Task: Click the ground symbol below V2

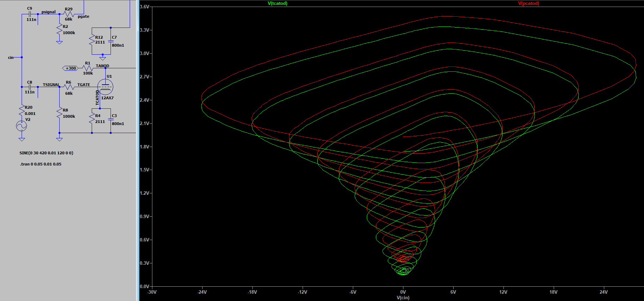Action: coord(22,139)
